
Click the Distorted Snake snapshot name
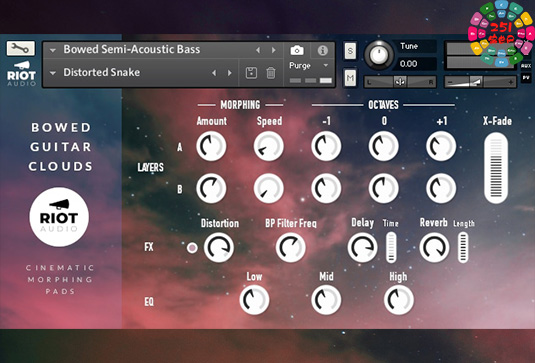102,72
